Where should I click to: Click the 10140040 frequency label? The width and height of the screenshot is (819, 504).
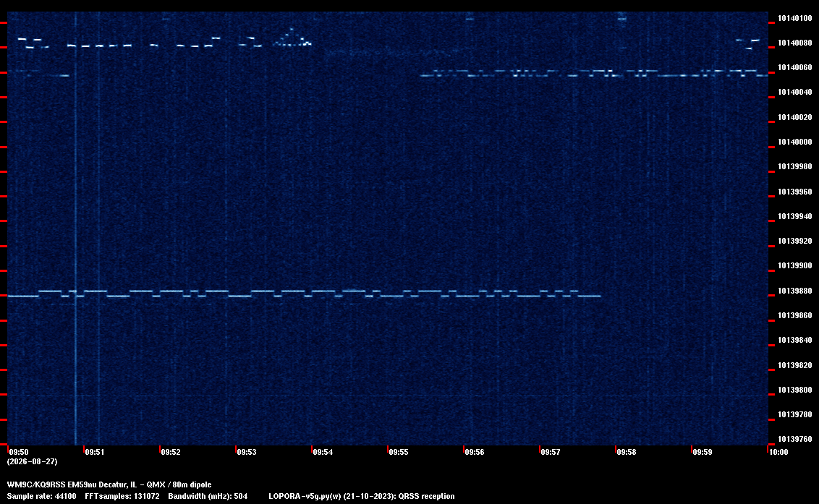coord(794,92)
